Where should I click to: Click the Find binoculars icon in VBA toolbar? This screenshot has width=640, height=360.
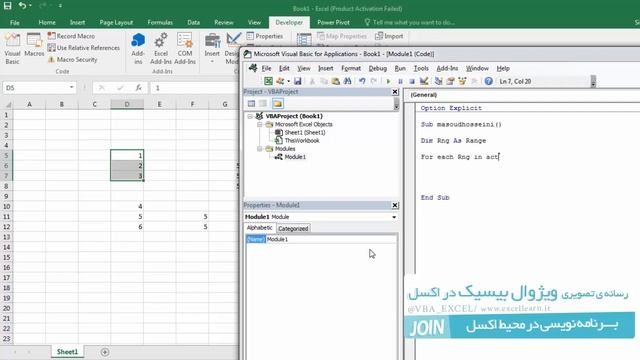[x=347, y=81]
